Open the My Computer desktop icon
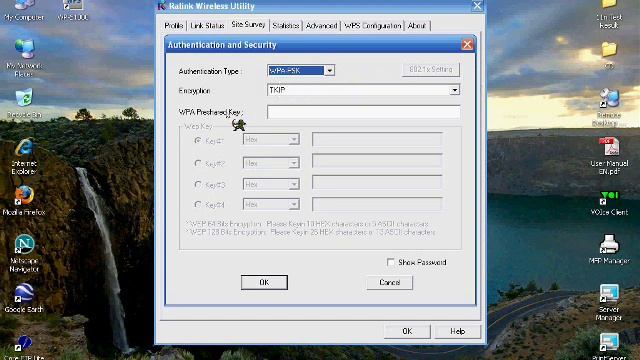This screenshot has width=640, height=360. (x=24, y=9)
